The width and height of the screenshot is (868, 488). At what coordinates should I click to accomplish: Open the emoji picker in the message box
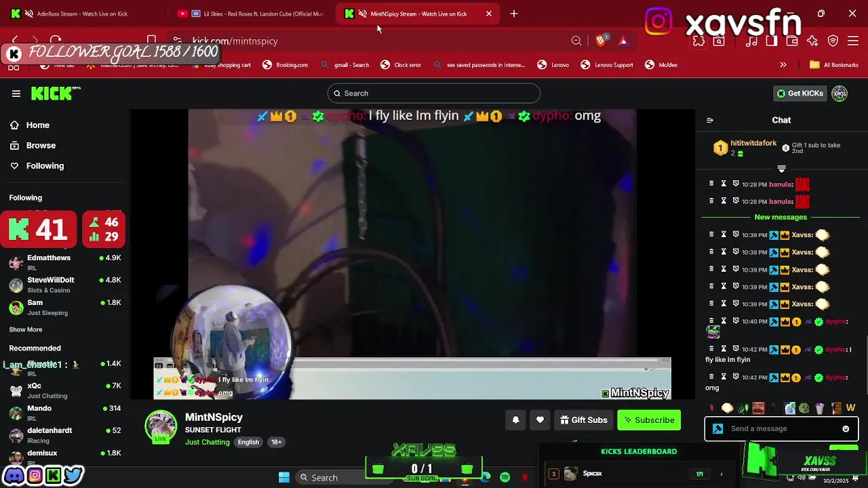coord(846,428)
